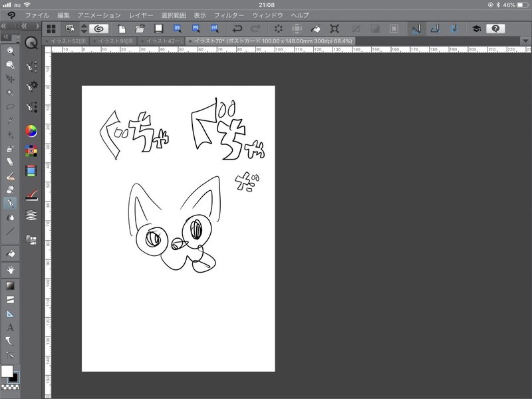This screenshot has width=532, height=399.
Task: Switch to the イラスト52 canvas tab
Action: [66, 41]
